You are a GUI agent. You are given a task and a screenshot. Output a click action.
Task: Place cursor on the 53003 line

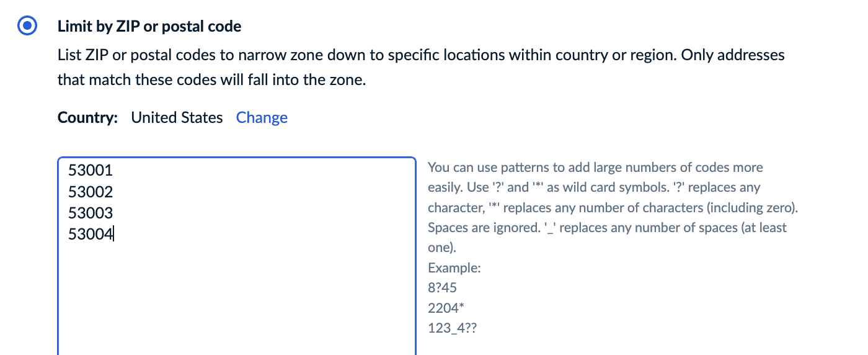[x=91, y=213]
